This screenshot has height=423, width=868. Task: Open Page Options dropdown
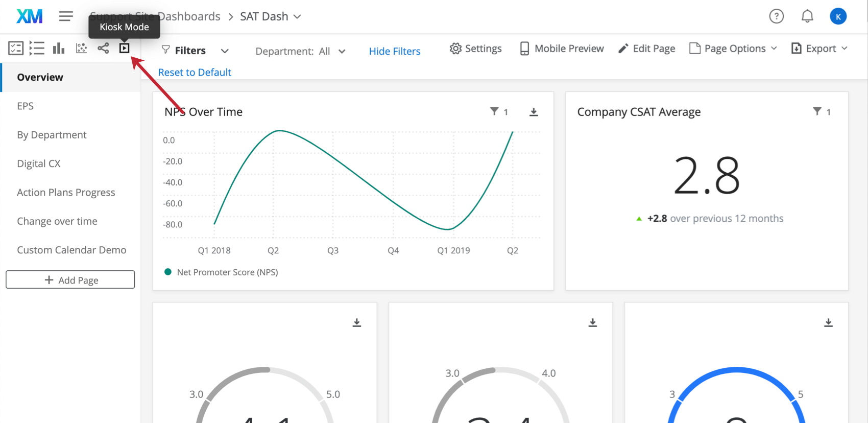(733, 49)
